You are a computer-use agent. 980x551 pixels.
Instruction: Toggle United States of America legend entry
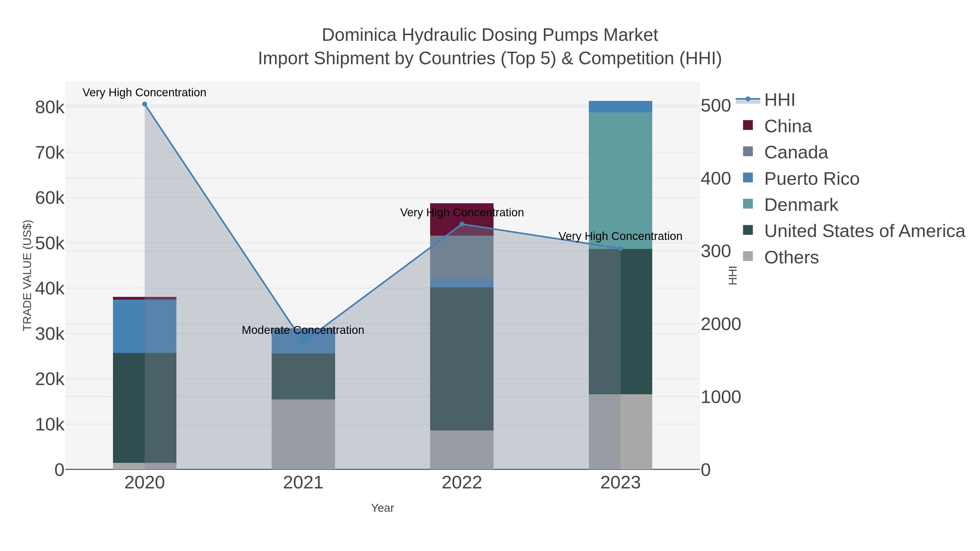[853, 231]
